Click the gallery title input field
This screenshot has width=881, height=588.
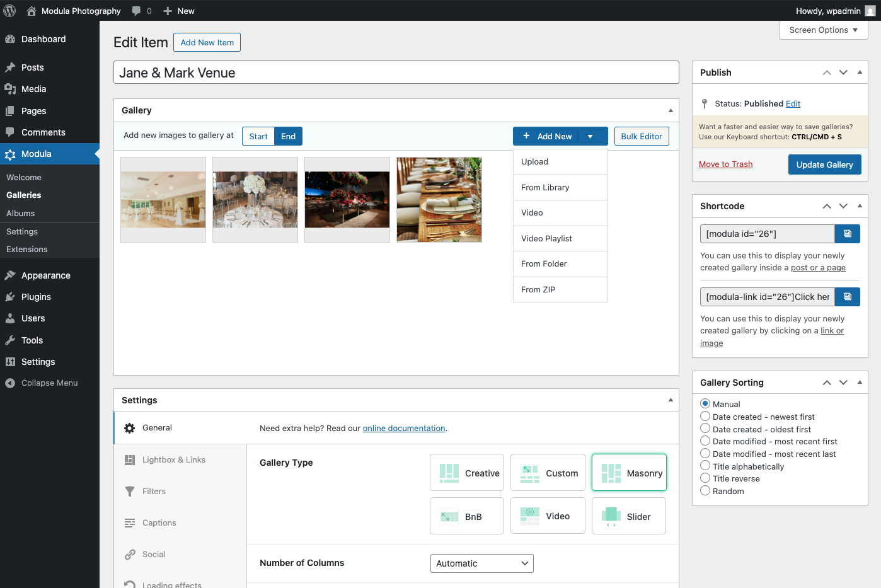(396, 72)
